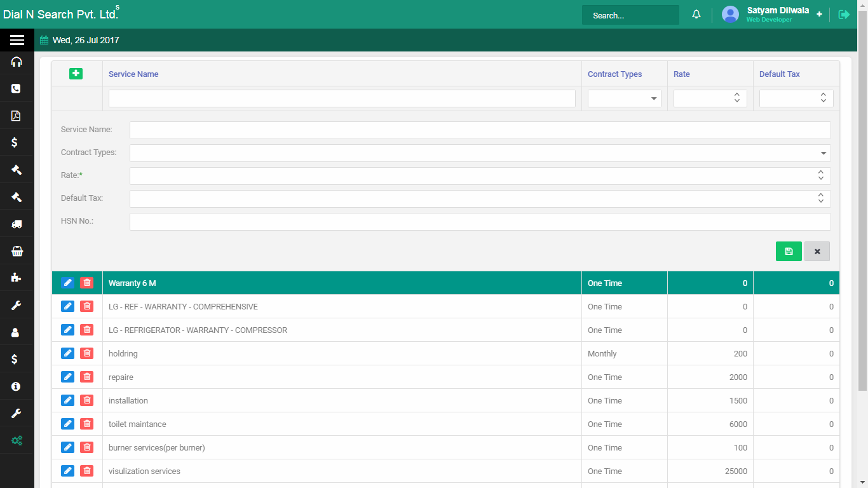
Task: Delete the 'repaire' service row
Action: point(87,377)
